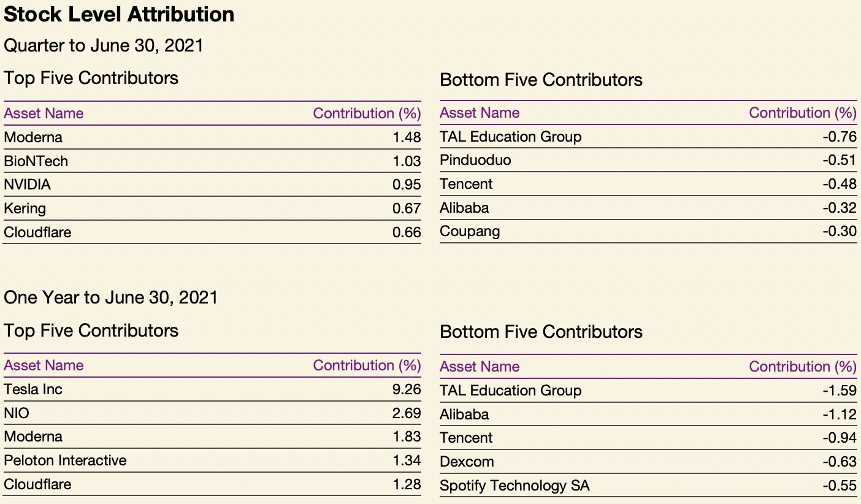Click the Peloton Interactive asset name
Image resolution: width=861 pixels, height=504 pixels.
[x=65, y=460]
